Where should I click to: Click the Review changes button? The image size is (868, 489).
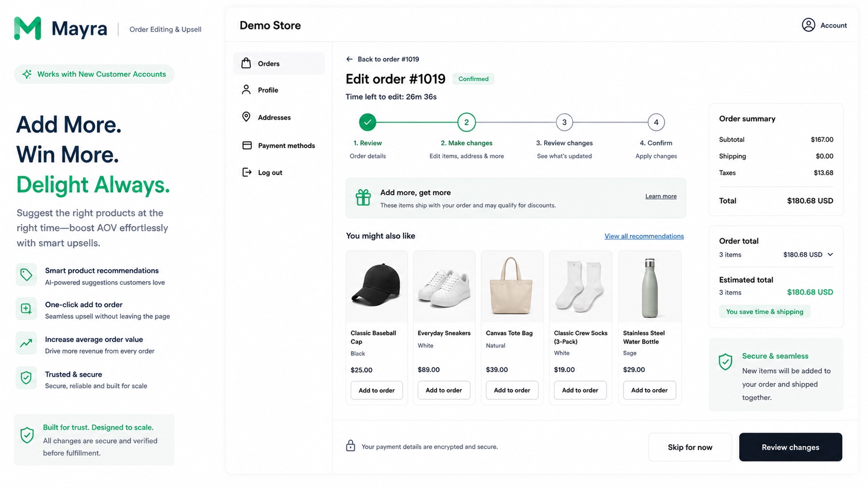[790, 447]
